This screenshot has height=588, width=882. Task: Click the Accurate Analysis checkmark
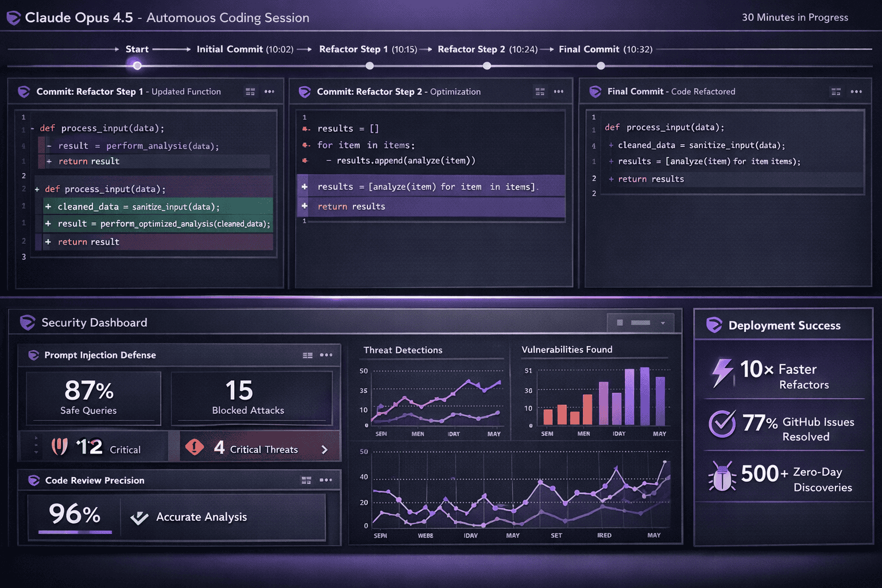(139, 518)
